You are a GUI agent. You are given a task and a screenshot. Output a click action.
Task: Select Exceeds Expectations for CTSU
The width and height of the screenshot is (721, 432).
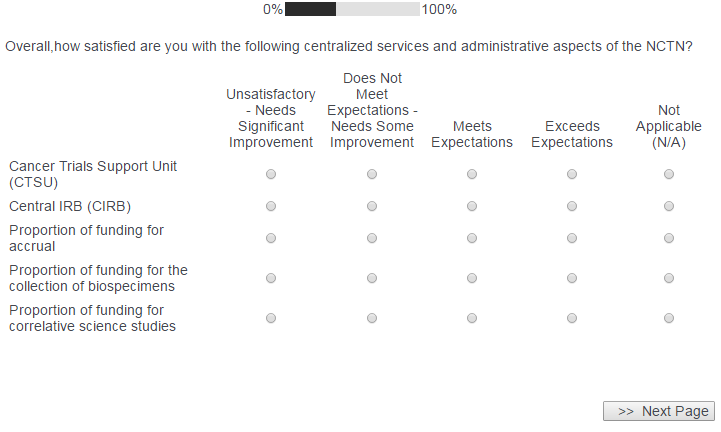point(572,175)
